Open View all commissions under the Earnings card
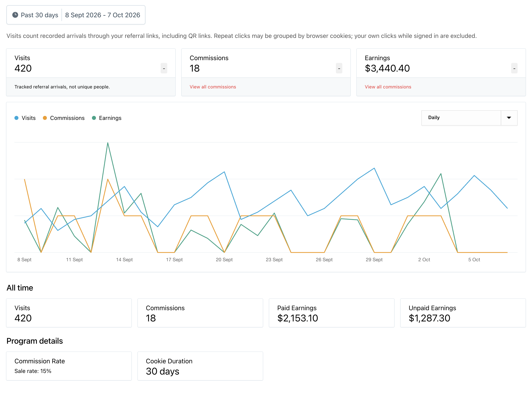This screenshot has height=393, width=532. (388, 87)
